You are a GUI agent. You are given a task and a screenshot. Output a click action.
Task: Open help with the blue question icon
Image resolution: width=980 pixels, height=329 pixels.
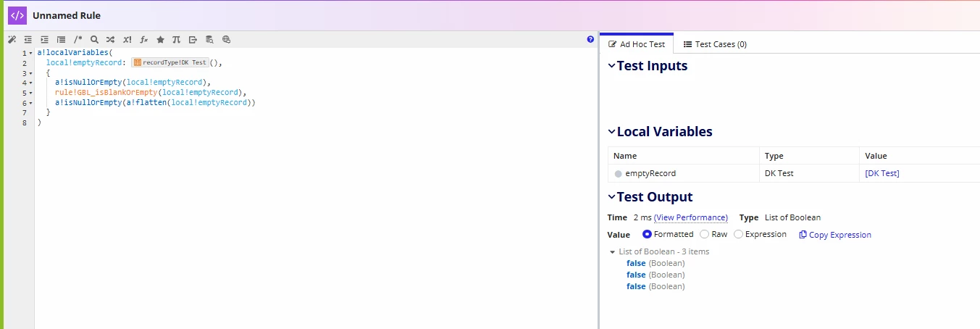coord(590,40)
